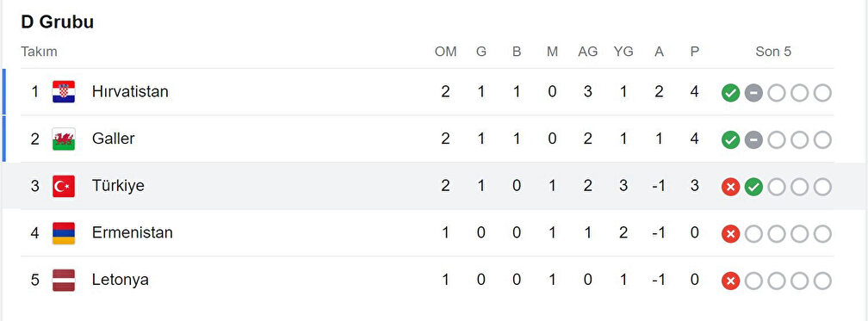Click the Armenia flag icon
868x321 pixels.
coord(64,233)
